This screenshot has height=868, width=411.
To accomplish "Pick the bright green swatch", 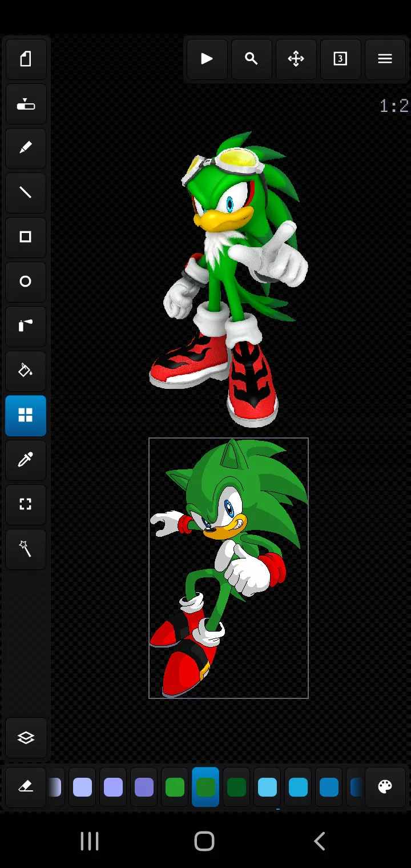I will 175,787.
